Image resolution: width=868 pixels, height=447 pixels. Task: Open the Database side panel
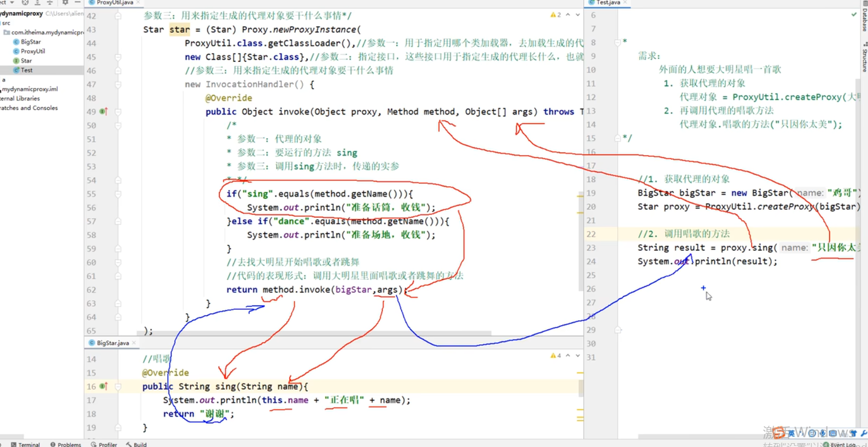click(x=864, y=16)
